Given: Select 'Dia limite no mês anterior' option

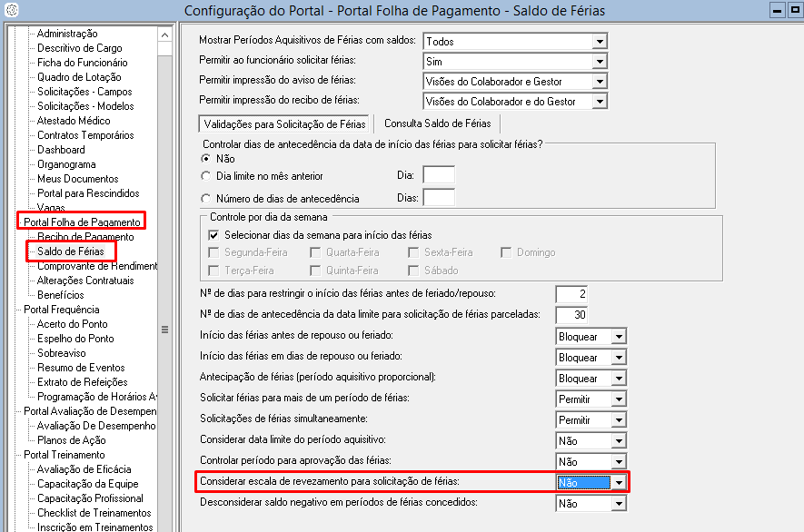Looking at the screenshot, I should (206, 176).
